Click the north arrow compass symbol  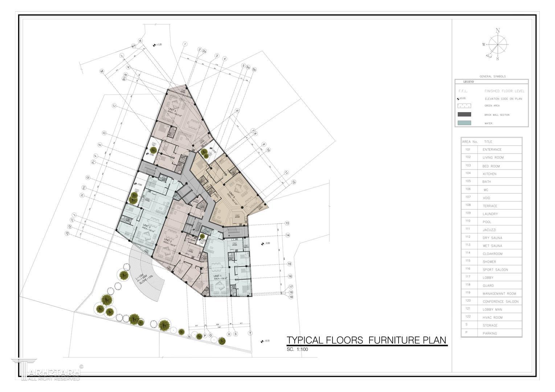tap(497, 45)
